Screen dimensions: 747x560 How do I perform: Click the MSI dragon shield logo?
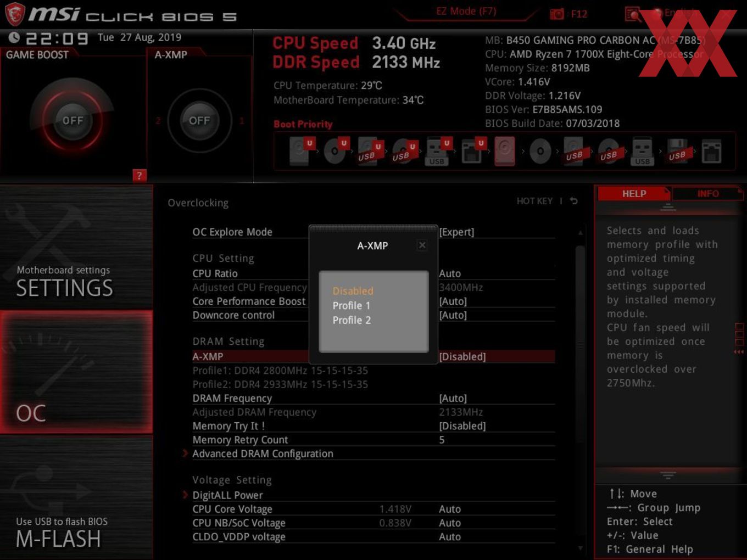15,14
